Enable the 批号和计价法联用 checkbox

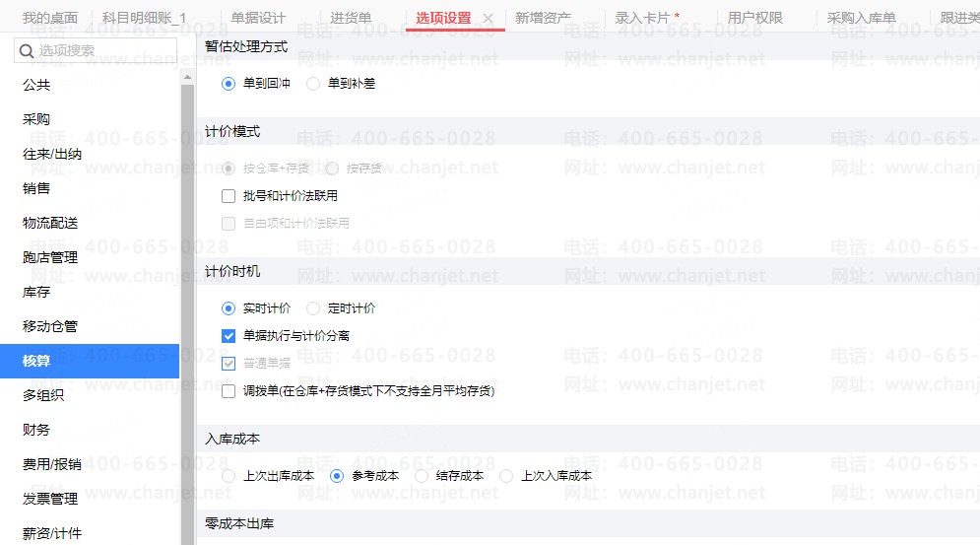229,196
